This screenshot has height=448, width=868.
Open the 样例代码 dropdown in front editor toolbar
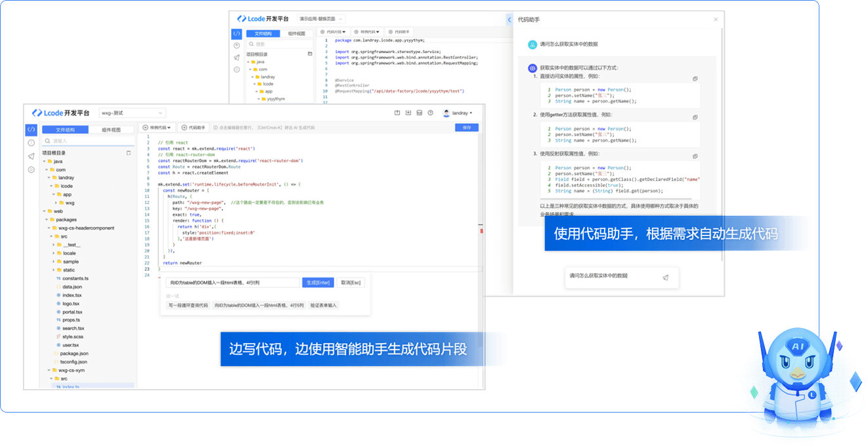tap(158, 128)
